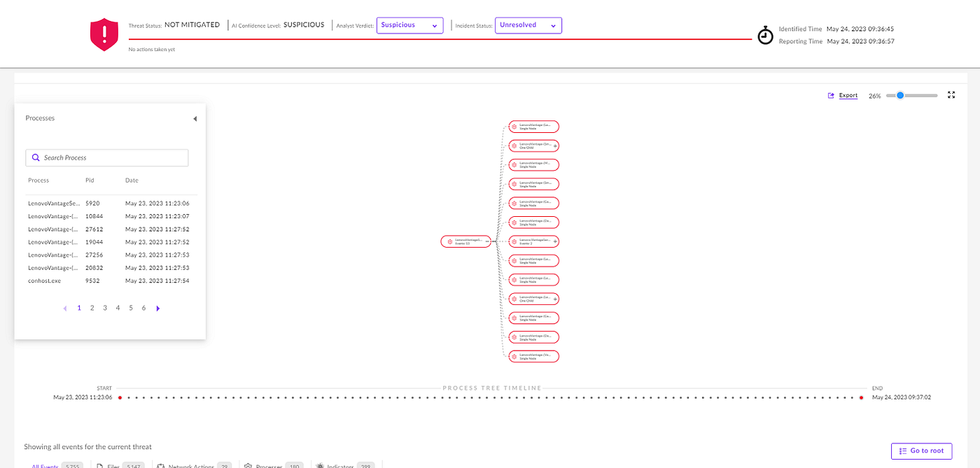The width and height of the screenshot is (980, 468).
Task: Click the red shield threat alert icon
Action: click(104, 34)
